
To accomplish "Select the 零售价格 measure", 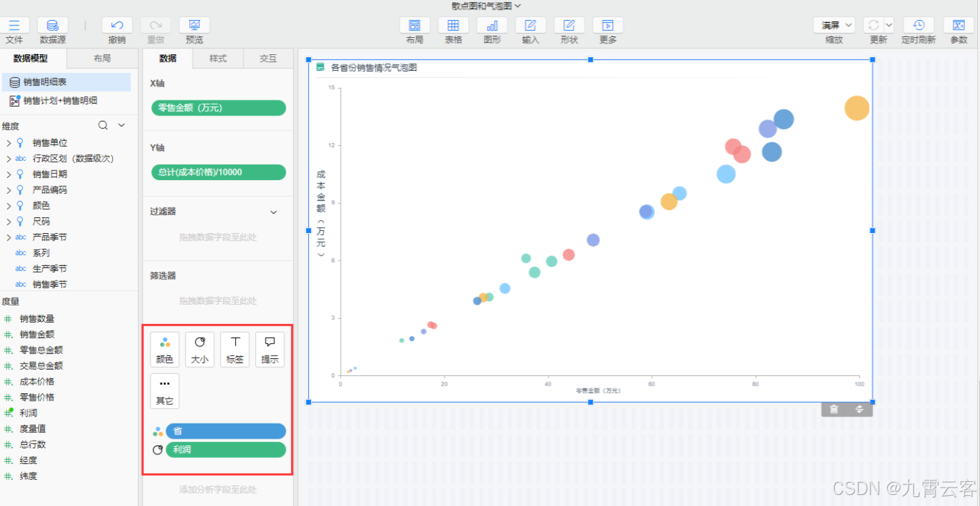I will click(37, 397).
